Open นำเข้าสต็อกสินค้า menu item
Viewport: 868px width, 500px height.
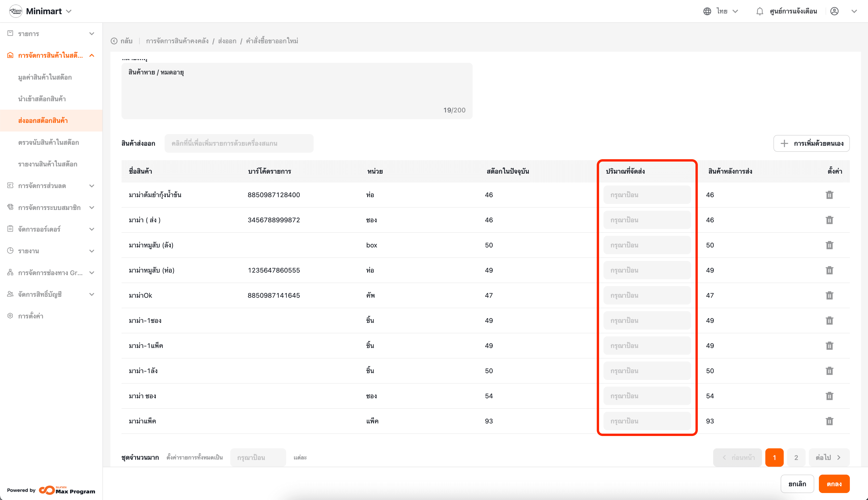click(x=42, y=99)
